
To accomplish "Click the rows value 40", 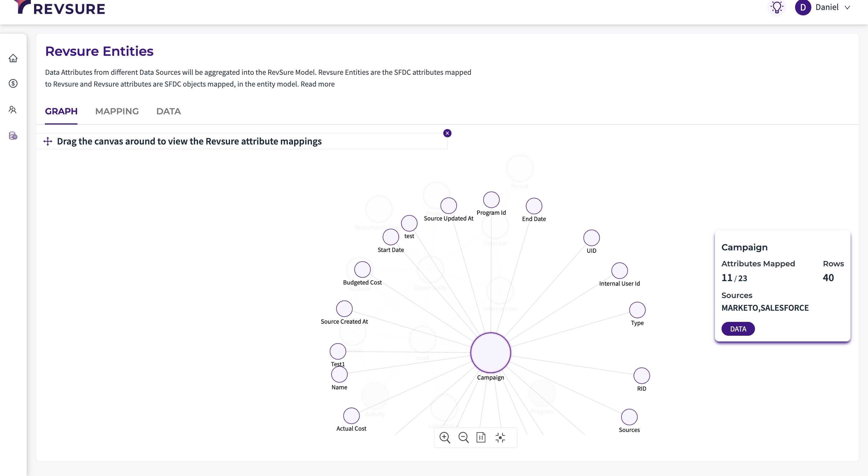I will 828,278.
